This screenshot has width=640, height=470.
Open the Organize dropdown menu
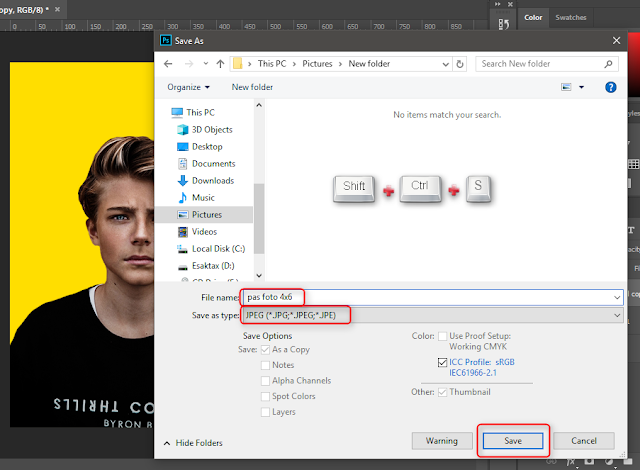coord(188,87)
